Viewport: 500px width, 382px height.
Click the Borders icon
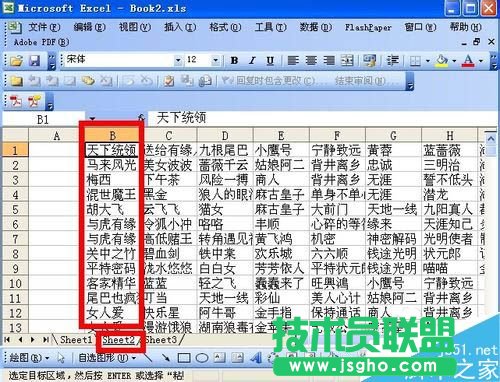tap(415, 61)
